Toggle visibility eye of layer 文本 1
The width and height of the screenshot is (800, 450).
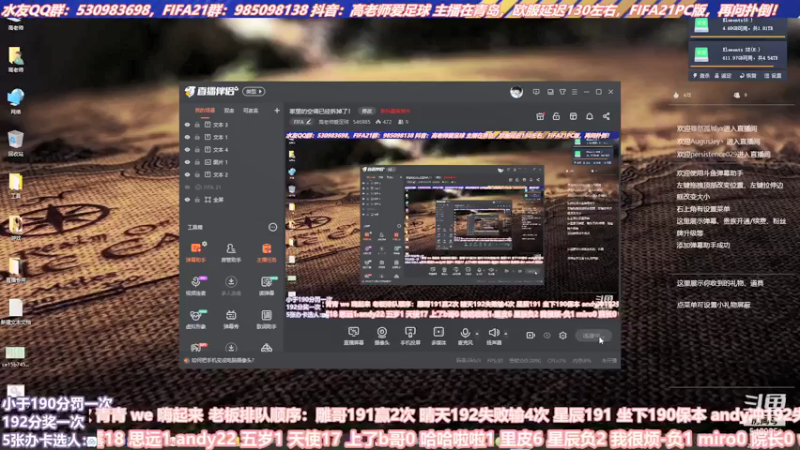(x=187, y=137)
